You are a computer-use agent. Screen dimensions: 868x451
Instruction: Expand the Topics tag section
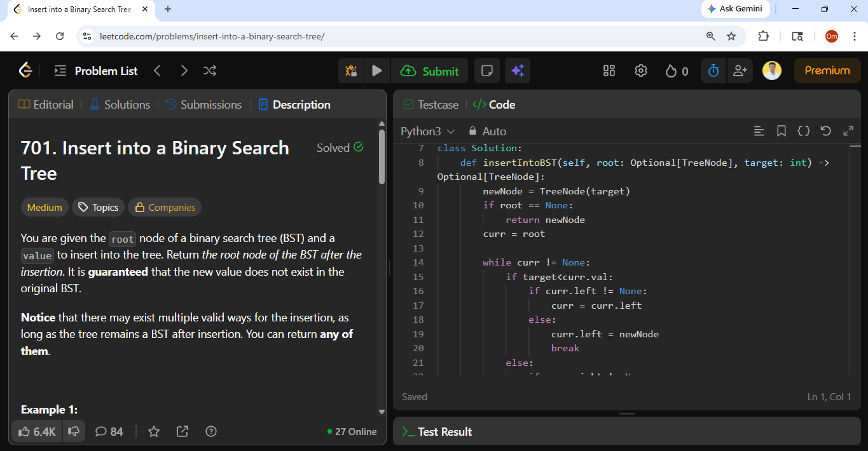coord(98,207)
